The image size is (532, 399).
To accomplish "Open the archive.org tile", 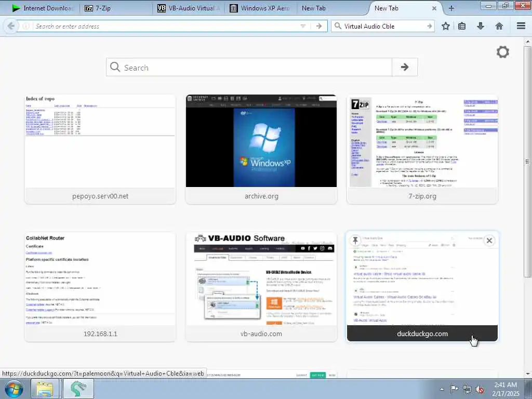I will click(x=261, y=149).
